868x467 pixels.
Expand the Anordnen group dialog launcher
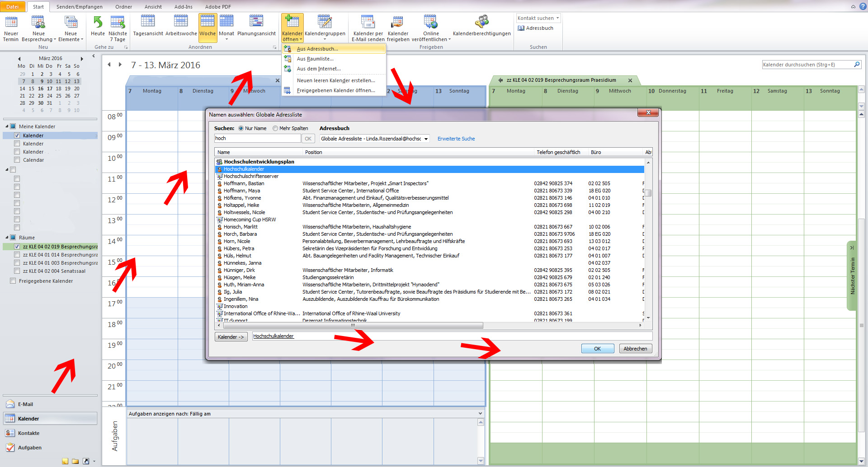tap(274, 47)
